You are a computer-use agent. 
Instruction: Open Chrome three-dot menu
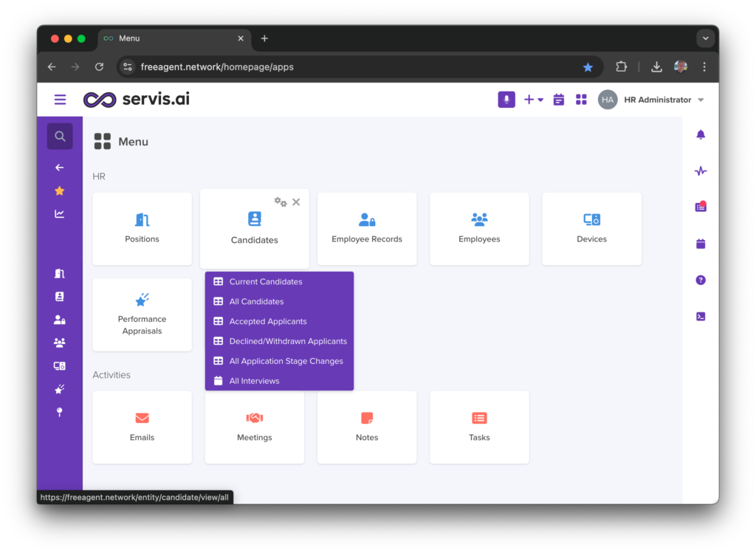pos(704,67)
